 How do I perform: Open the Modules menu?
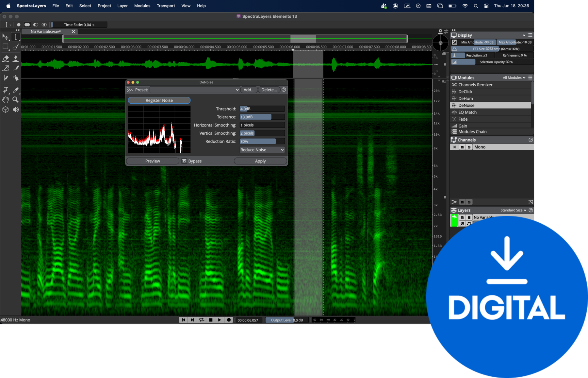pyautogui.click(x=142, y=6)
